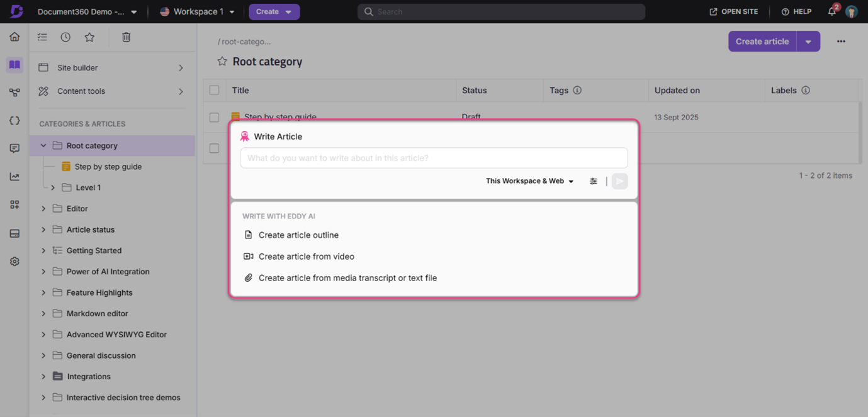Open the Widgets grid icon
This screenshot has width=868, height=417.
(14, 204)
